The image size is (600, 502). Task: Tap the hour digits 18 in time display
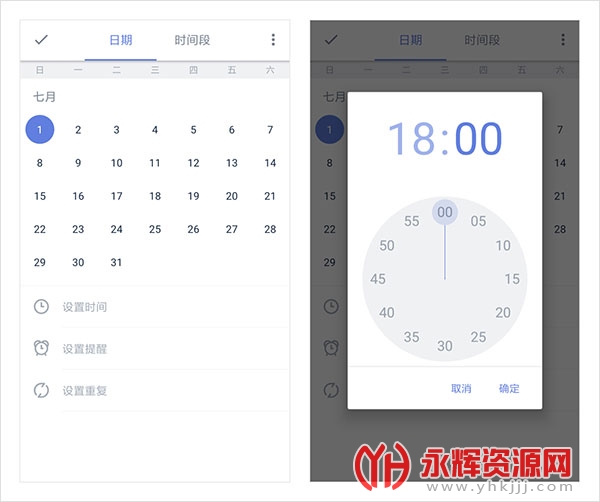coord(412,138)
